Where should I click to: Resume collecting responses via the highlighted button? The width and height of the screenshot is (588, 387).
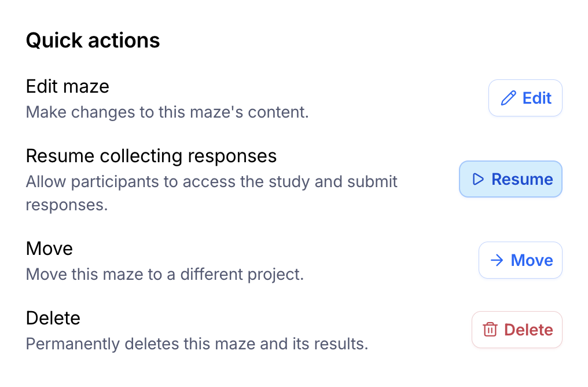511,180
